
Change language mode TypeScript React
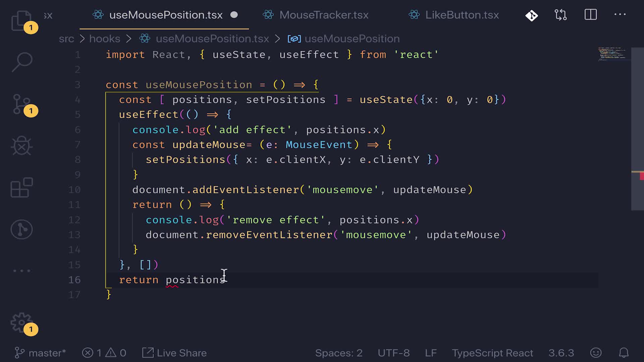pyautogui.click(x=492, y=353)
